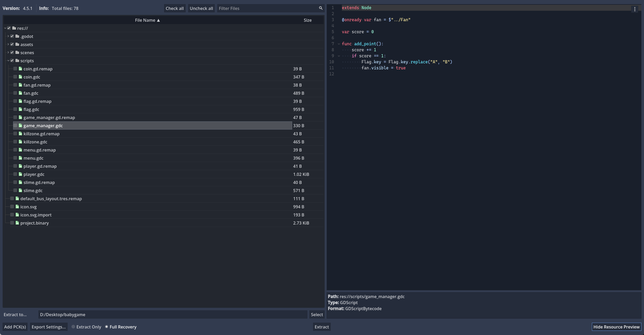Select the Extract Only radio option
The height and width of the screenshot is (335, 644).
[74, 327]
